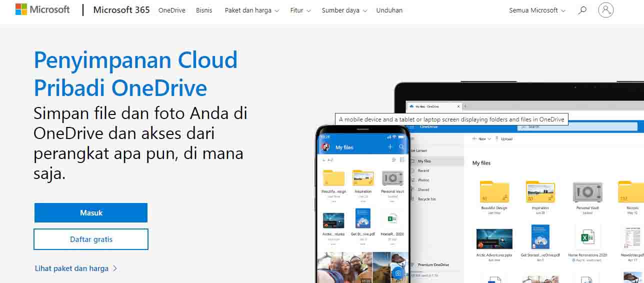Image resolution: width=644 pixels, height=283 pixels.
Task: Click the account profile avatar icon
Action: [x=605, y=10]
